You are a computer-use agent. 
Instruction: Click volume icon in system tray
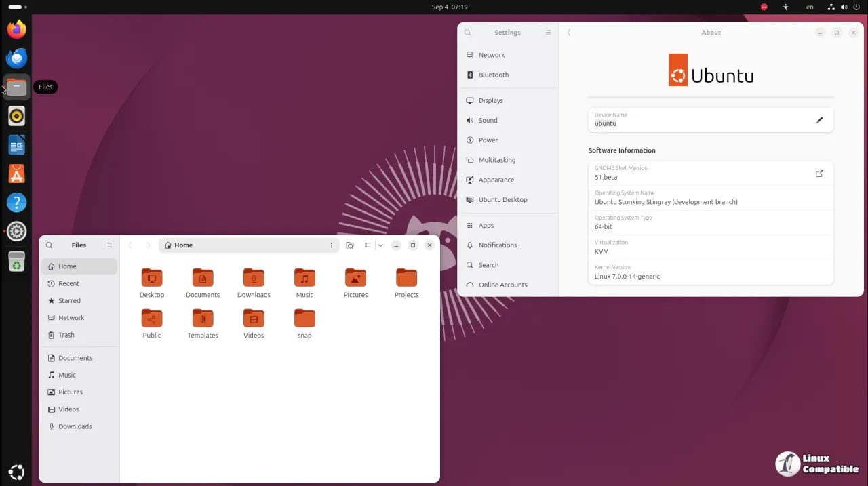pyautogui.click(x=844, y=7)
